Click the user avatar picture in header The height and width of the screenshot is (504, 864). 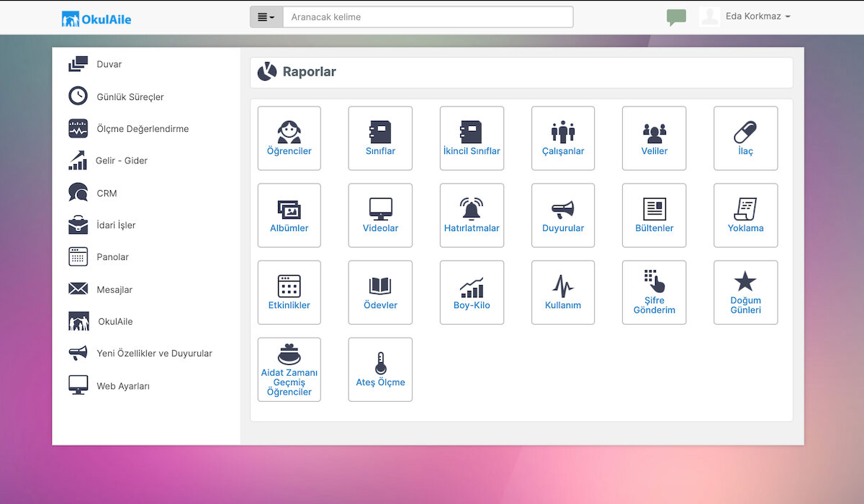(709, 17)
